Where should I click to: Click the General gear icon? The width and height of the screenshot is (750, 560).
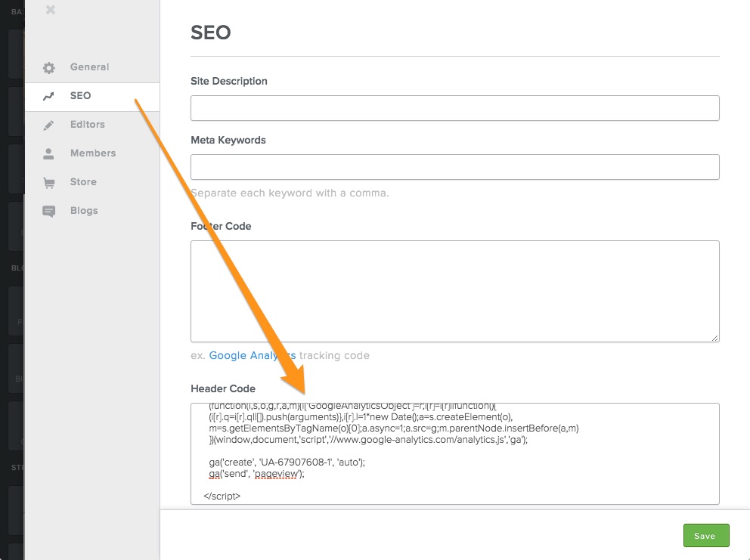(49, 67)
